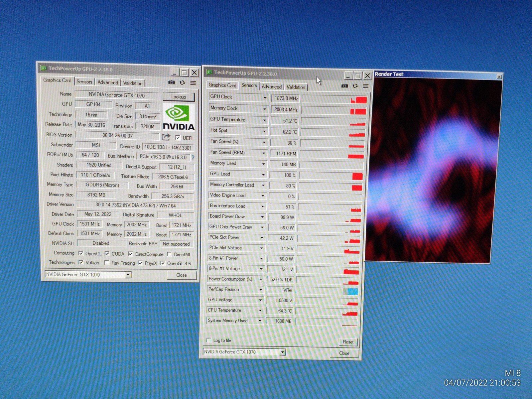The height and width of the screenshot is (399, 532).
Task: Open Hot Spot sensor dropdown
Action: (264, 131)
